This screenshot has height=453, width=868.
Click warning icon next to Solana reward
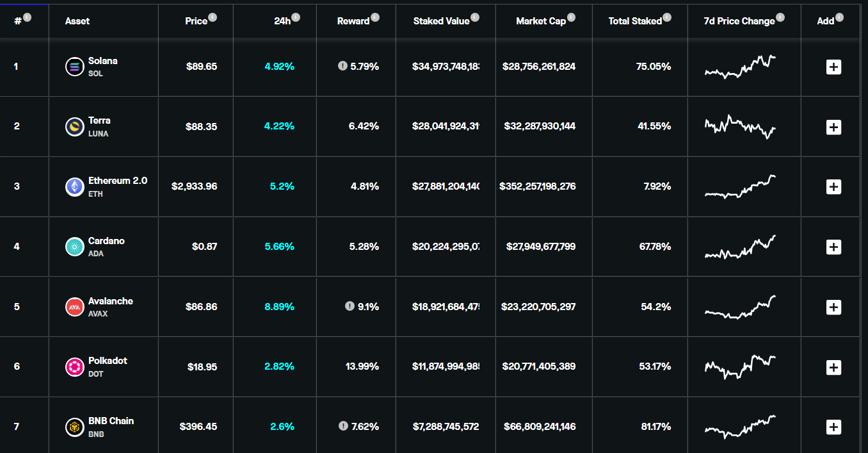coord(342,66)
